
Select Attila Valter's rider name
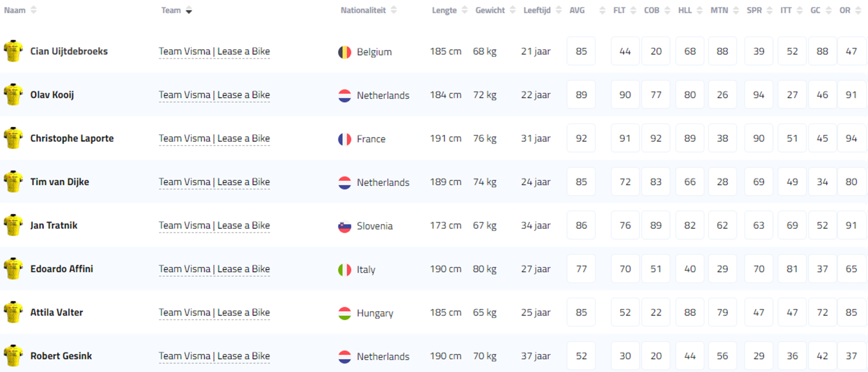click(x=57, y=312)
